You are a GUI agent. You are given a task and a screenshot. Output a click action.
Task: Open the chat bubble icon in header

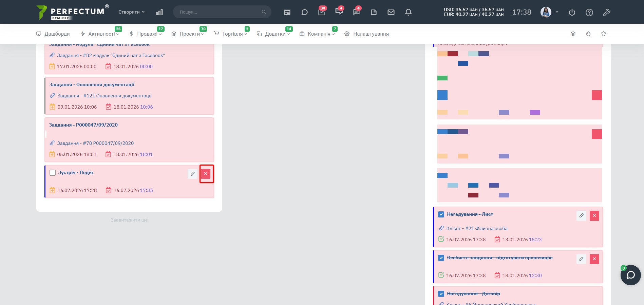point(304,12)
